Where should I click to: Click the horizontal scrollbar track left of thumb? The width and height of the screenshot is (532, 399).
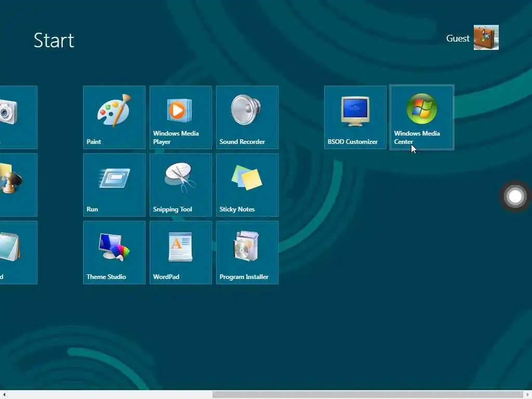click(110, 395)
